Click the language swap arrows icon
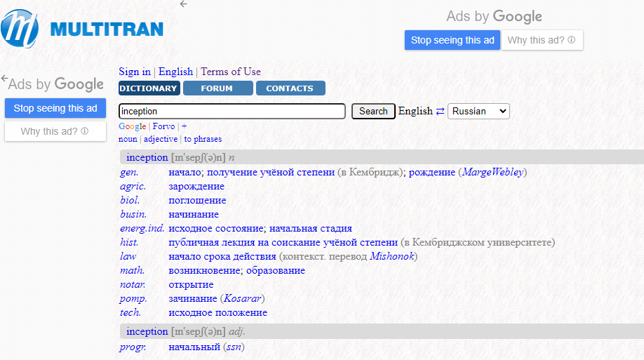The image size is (644, 360). click(x=440, y=112)
